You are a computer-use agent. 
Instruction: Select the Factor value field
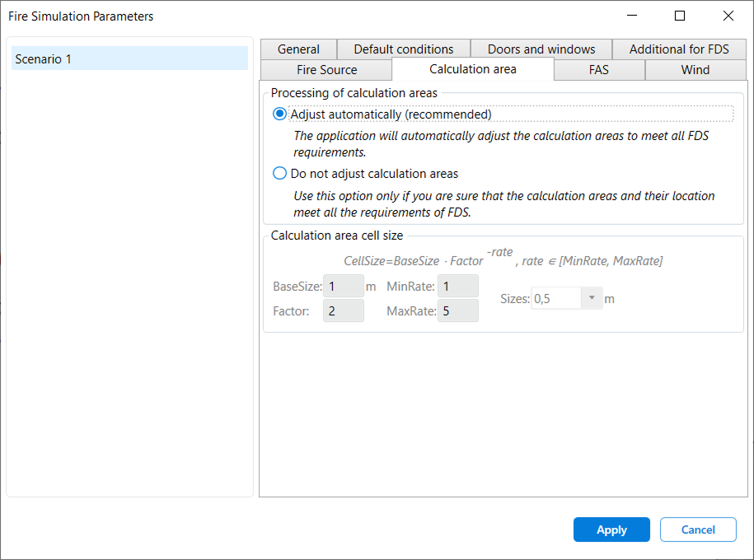343,310
